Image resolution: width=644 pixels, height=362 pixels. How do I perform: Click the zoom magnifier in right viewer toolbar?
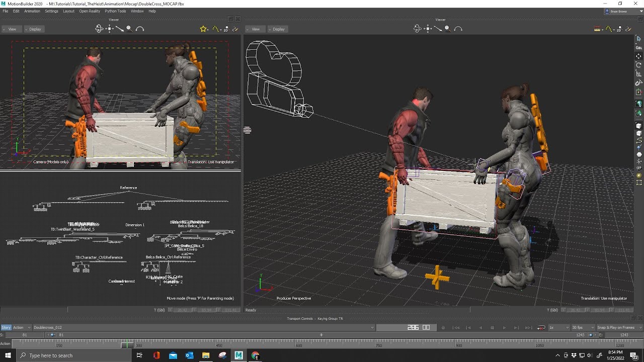(447, 29)
